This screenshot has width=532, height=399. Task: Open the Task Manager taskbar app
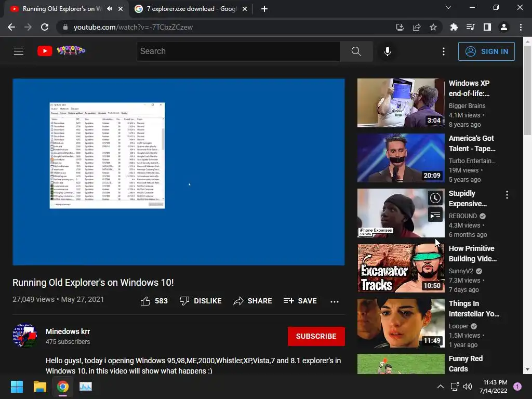[x=86, y=387]
